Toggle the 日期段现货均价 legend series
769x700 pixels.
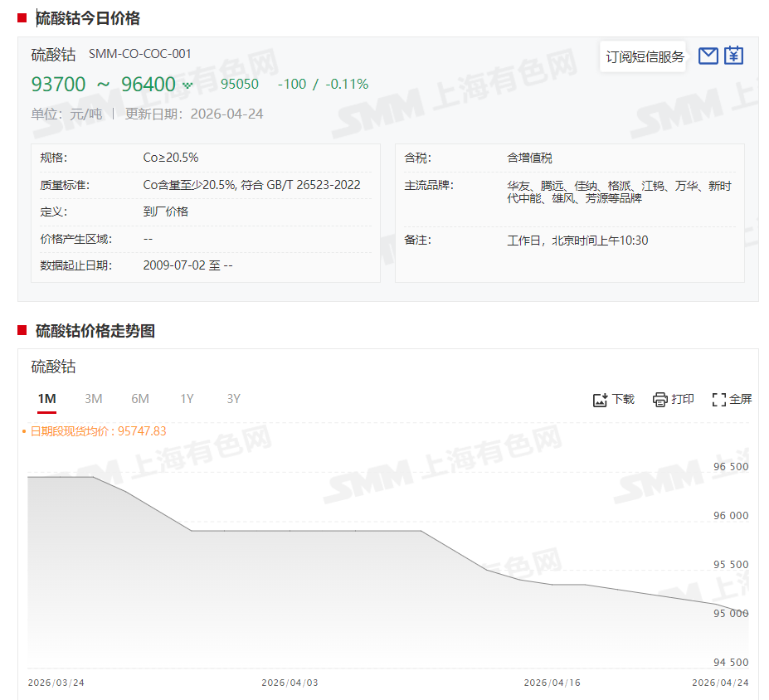tap(95, 431)
